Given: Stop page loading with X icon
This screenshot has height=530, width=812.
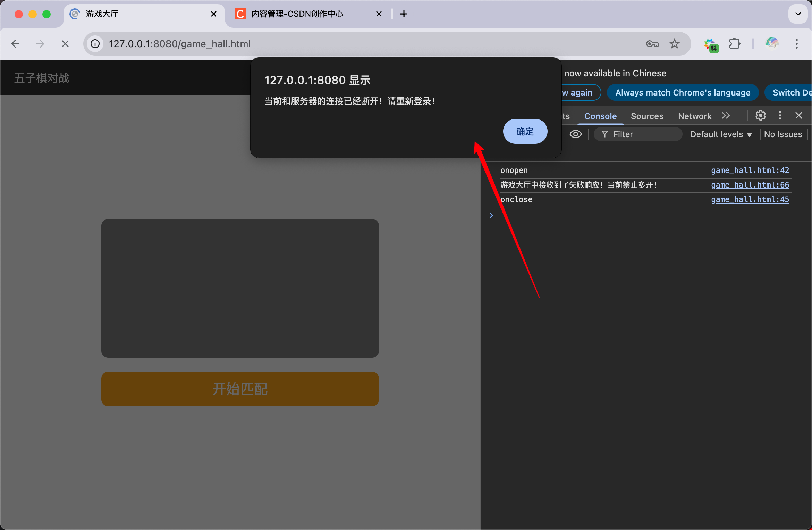Looking at the screenshot, I should [x=65, y=44].
